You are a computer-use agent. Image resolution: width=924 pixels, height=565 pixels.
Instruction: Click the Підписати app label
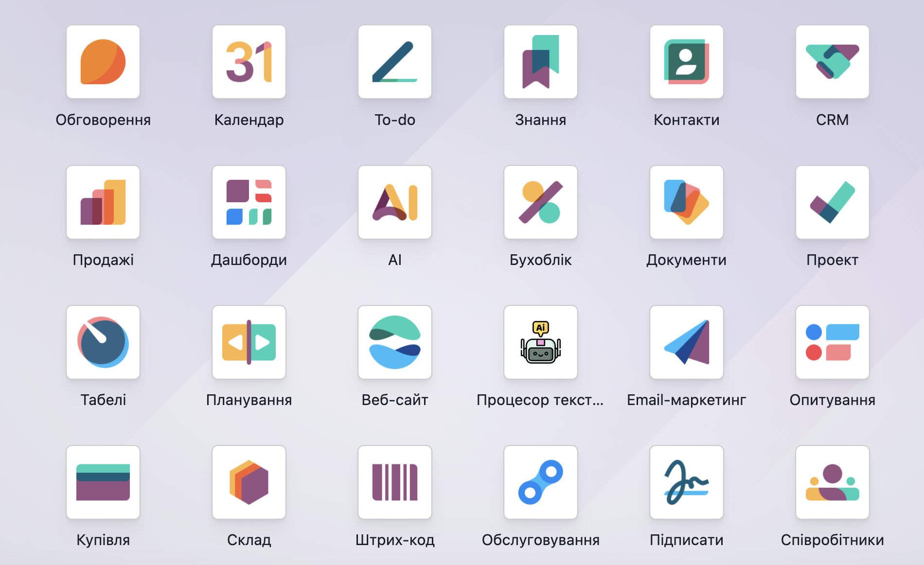[687, 540]
